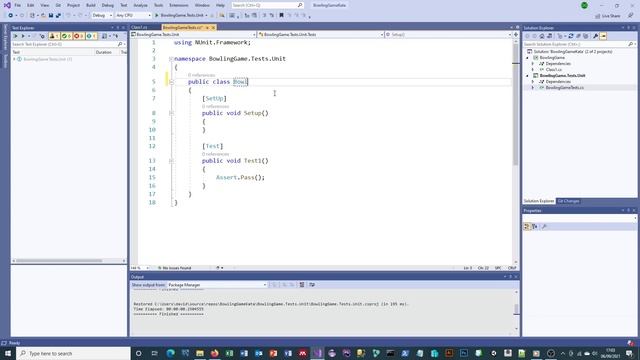This screenshot has width=640, height=360.
Task: Click the Switch Views icon in Solution Explorer
Action: 550,36
